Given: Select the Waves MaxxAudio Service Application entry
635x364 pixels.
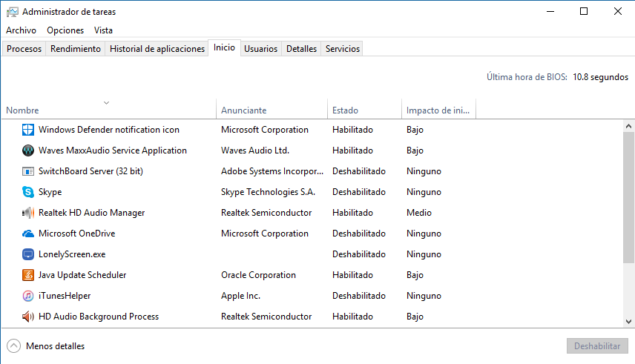Looking at the screenshot, I should click(x=113, y=150).
